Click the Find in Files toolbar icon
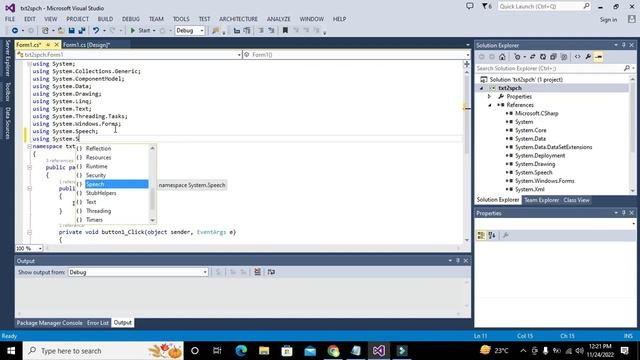640x360 pixels. 216,31
